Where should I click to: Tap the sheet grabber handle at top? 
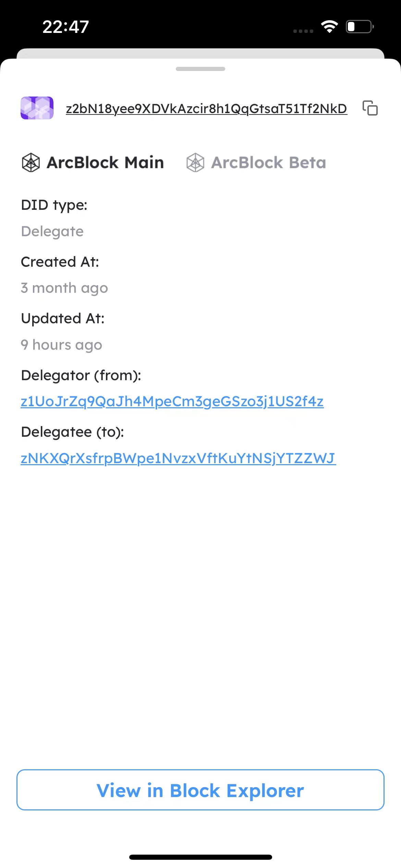tap(200, 69)
